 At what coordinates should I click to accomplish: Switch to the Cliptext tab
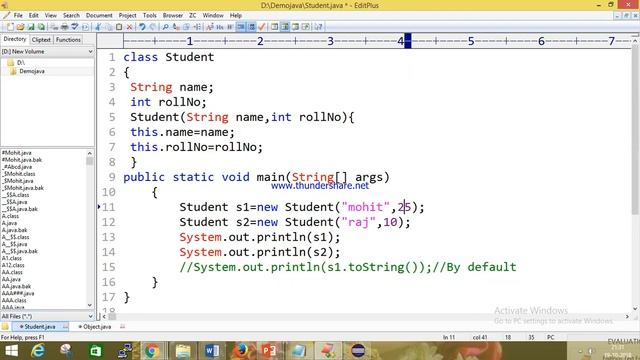point(41,40)
